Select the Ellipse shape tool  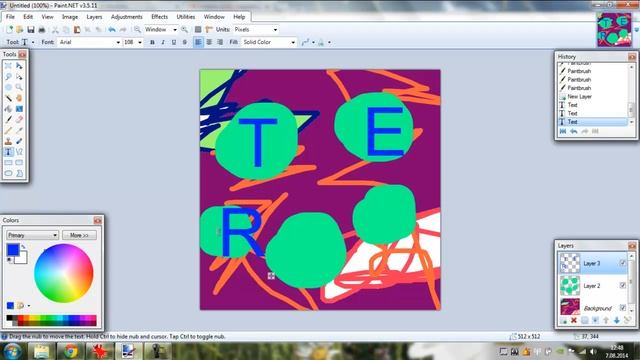[x=8, y=173]
